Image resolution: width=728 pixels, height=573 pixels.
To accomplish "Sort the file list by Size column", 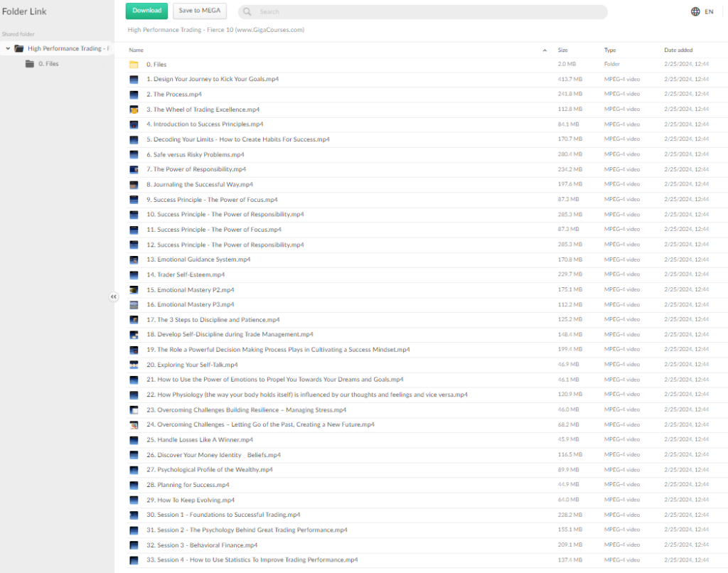I will point(562,50).
